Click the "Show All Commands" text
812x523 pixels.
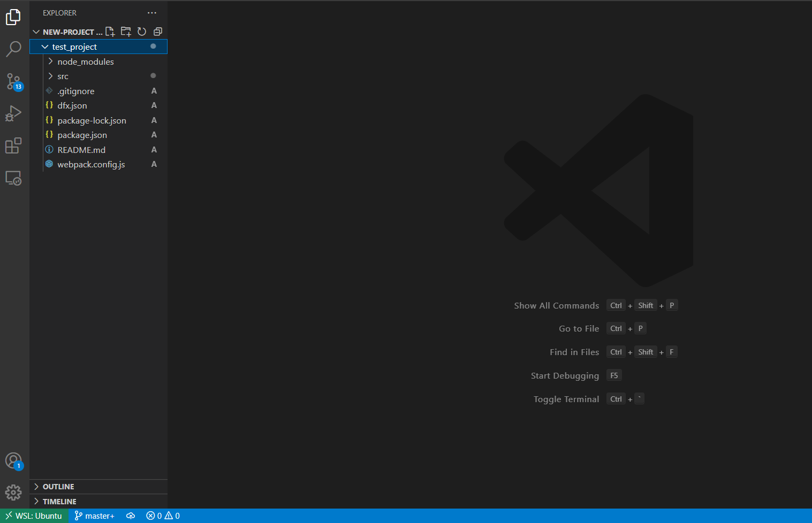[x=557, y=306]
